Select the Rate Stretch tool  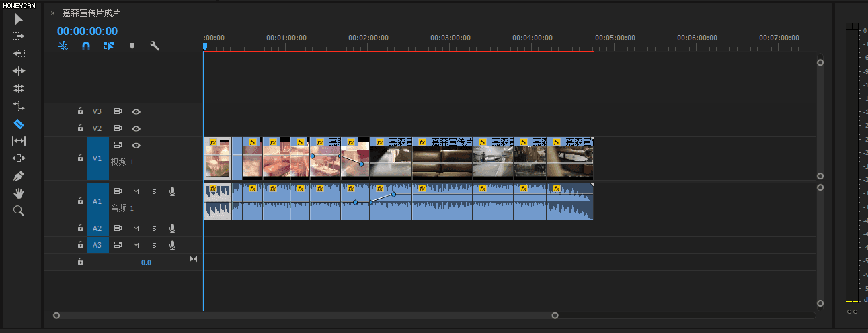19,106
